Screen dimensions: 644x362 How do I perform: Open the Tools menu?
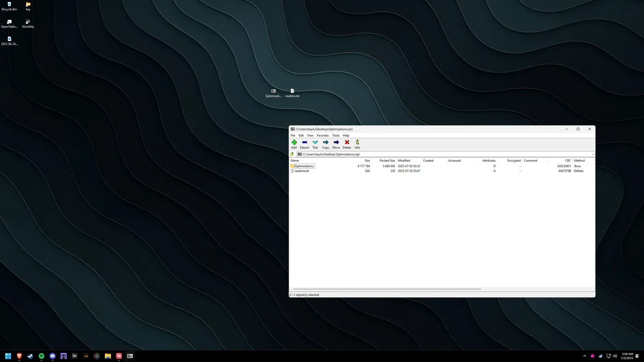(336, 136)
